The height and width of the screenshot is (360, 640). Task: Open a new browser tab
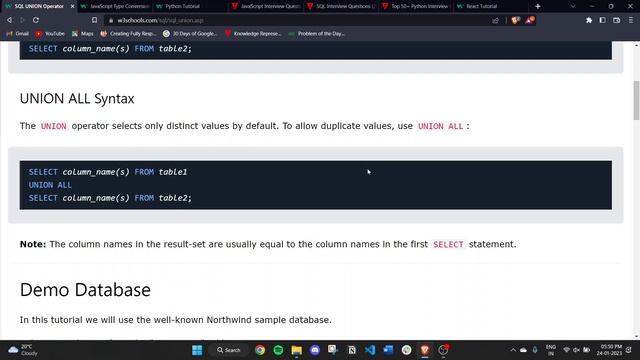pos(538,6)
